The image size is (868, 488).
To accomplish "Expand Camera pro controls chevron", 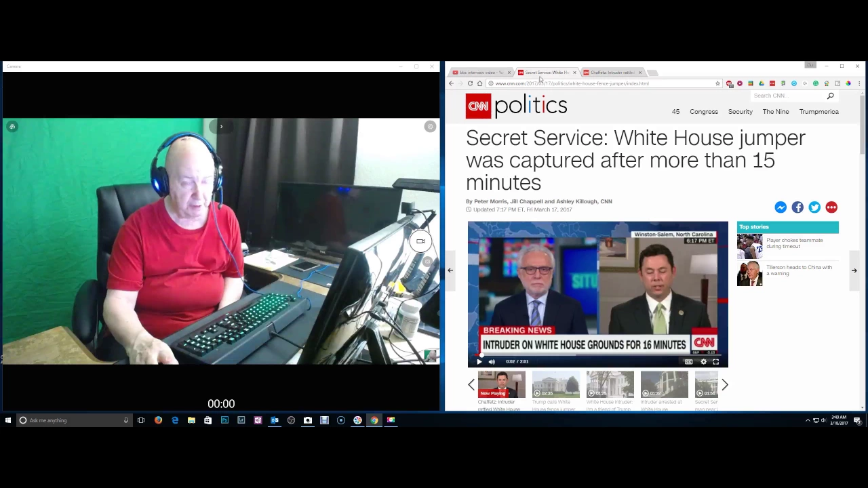I will pos(221,127).
